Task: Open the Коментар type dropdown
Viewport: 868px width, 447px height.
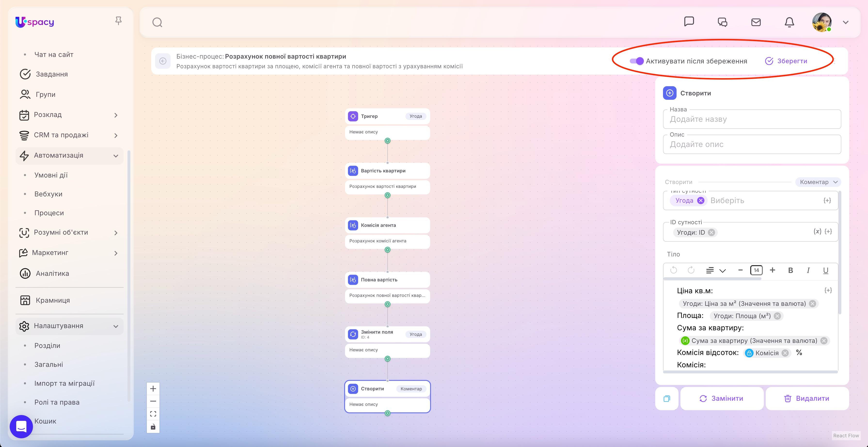Action: tap(819, 182)
